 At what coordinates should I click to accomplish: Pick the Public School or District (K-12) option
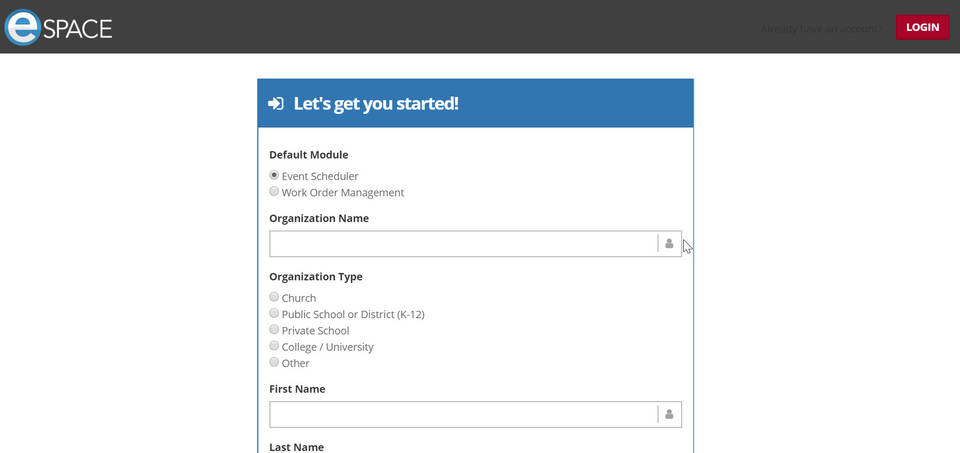click(x=274, y=313)
